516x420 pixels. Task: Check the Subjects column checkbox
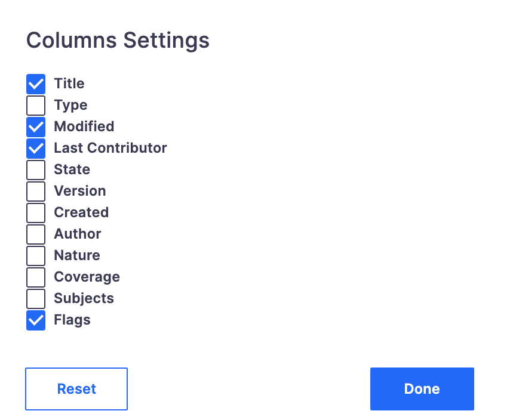tap(36, 299)
